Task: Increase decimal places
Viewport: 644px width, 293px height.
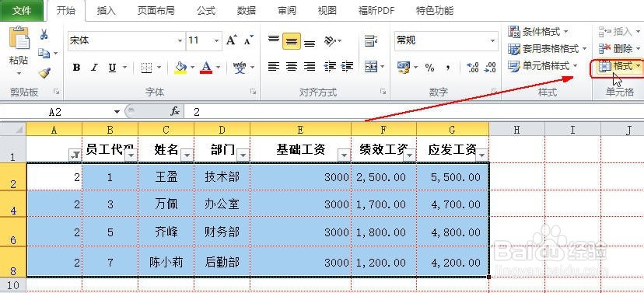Action: pos(473,68)
